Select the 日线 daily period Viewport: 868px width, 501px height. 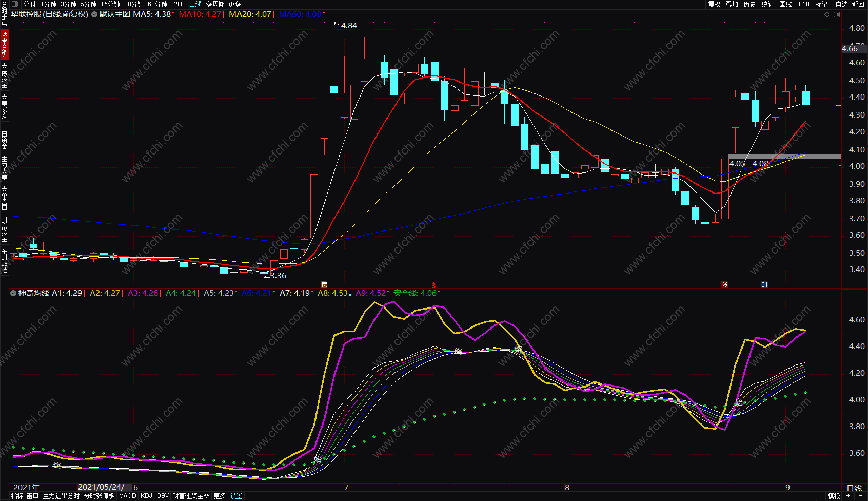[x=195, y=4]
